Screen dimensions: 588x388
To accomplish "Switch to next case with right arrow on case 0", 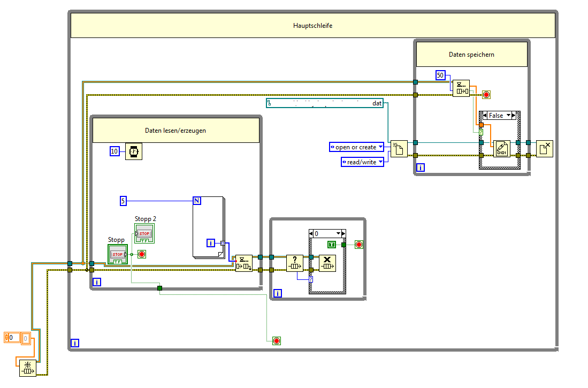I will pyautogui.click(x=343, y=234).
